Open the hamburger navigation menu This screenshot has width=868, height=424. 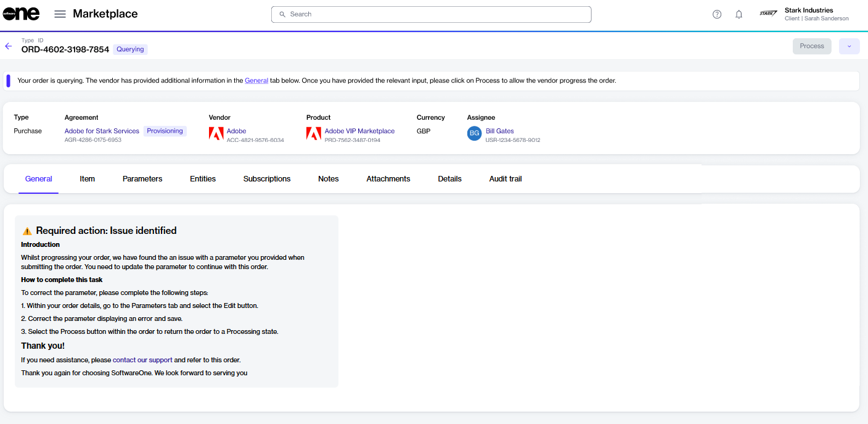point(60,14)
